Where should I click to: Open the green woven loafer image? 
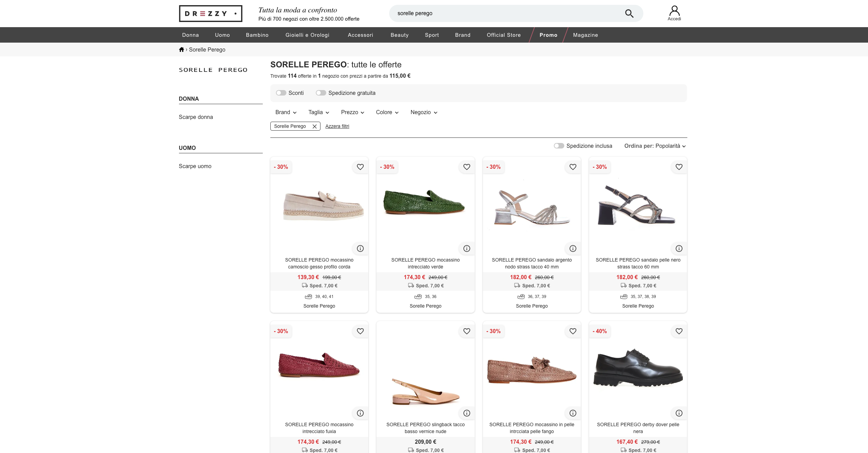tap(424, 202)
